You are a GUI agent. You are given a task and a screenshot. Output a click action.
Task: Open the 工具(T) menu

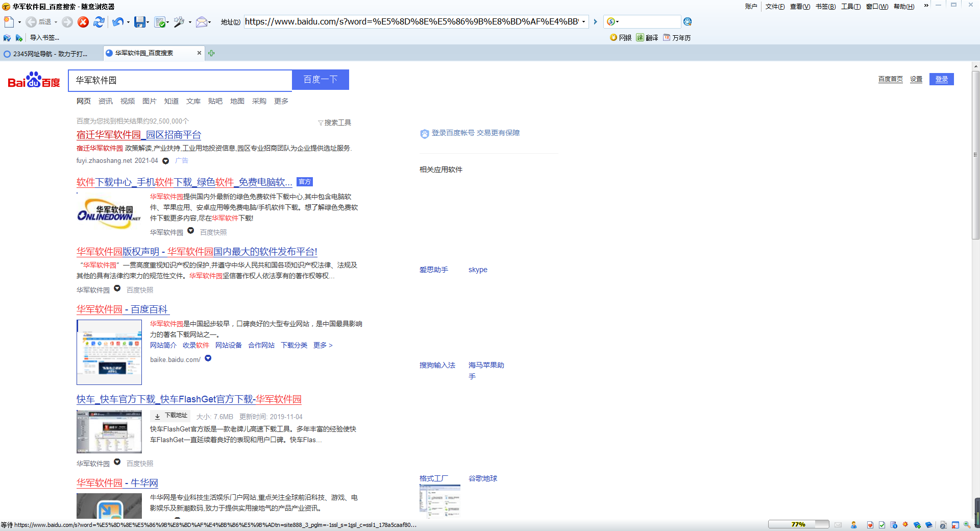click(x=851, y=7)
